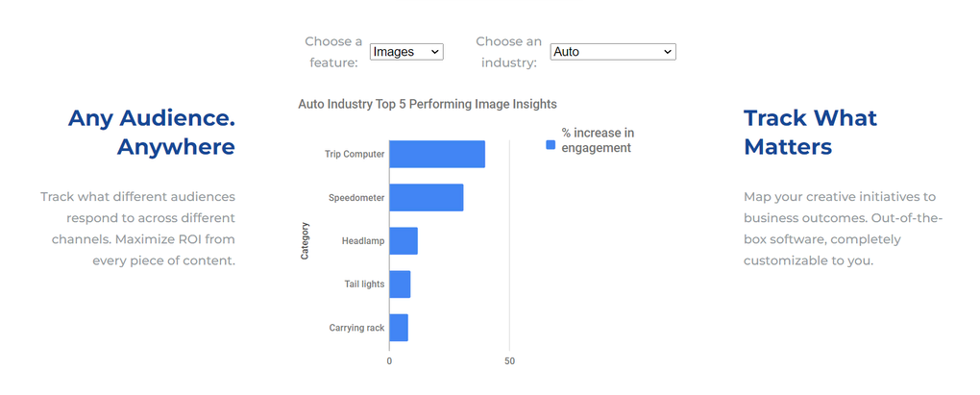Click the Carrying rack bar

click(x=399, y=328)
